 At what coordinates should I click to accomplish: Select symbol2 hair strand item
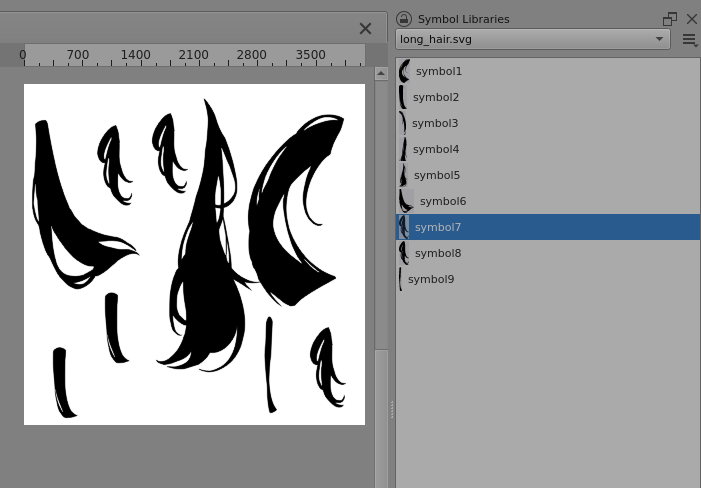[x=435, y=97]
